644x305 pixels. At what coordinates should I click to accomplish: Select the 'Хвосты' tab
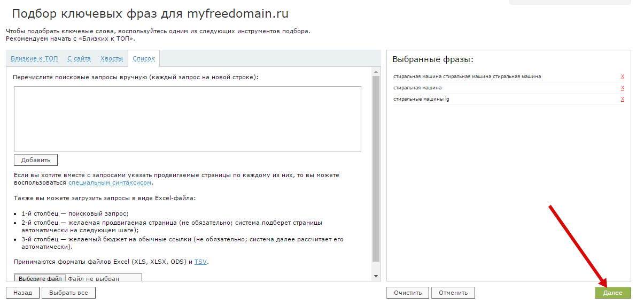pyautogui.click(x=112, y=59)
